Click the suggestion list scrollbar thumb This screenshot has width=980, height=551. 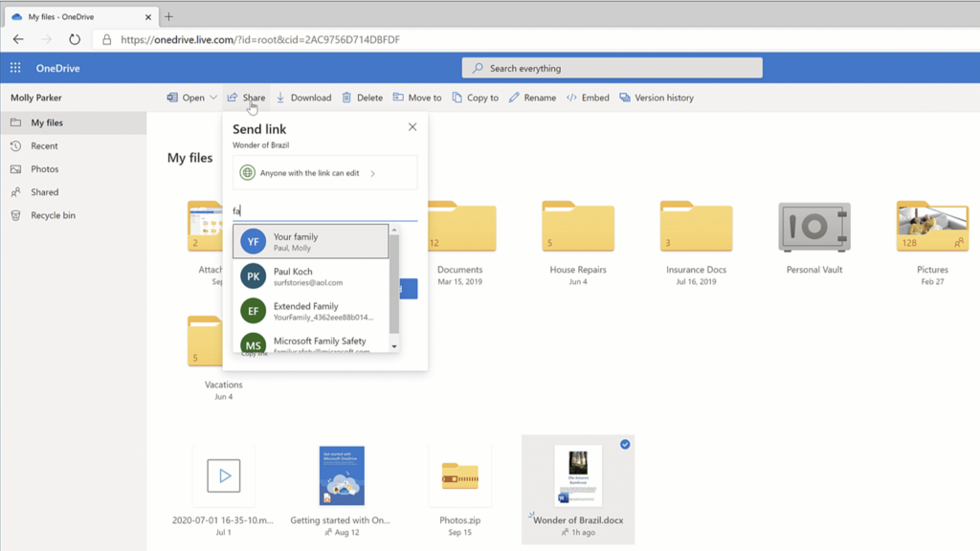[393, 284]
